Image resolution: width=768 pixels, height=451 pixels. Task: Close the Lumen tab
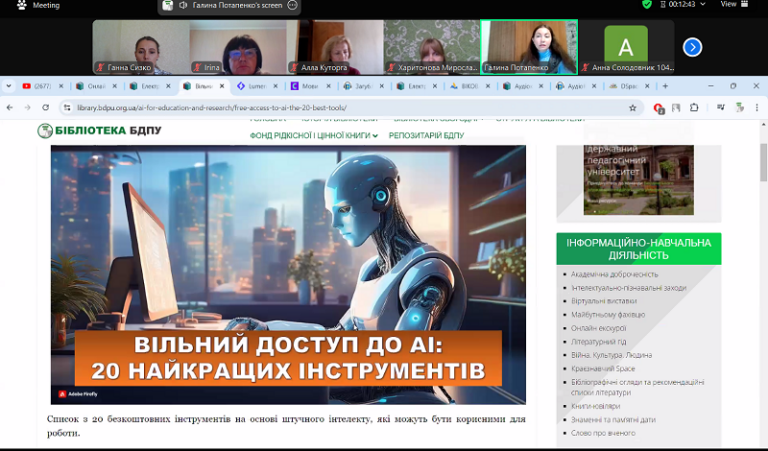[x=275, y=86]
